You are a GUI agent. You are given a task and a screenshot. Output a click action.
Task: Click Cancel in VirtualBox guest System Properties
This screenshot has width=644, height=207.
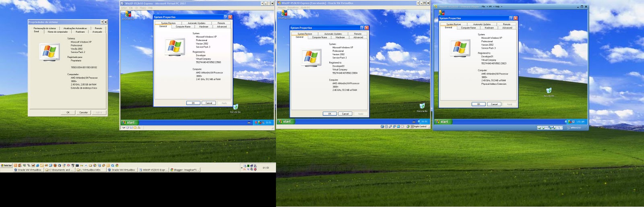tap(345, 114)
